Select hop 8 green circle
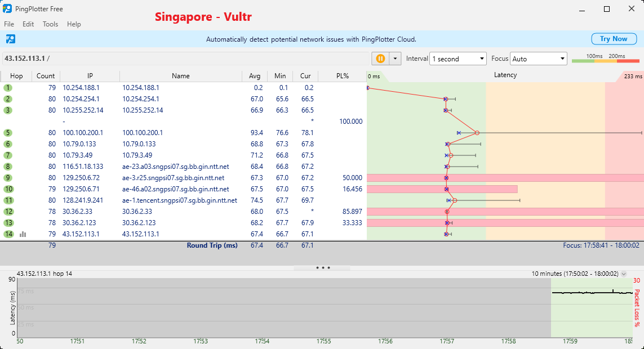 coord(8,167)
